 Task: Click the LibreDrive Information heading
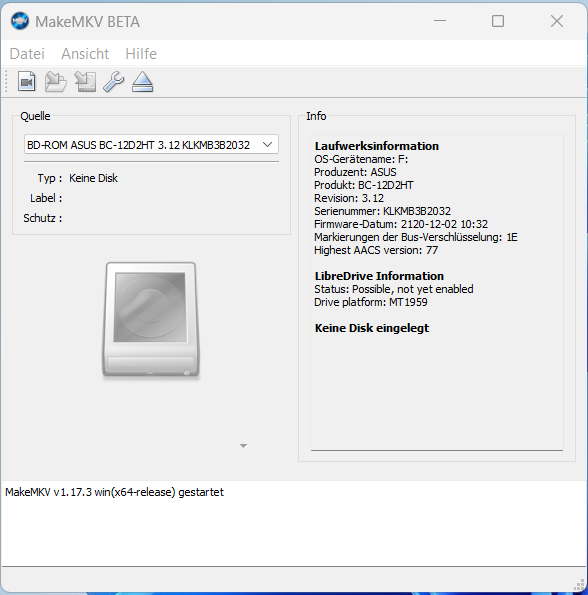click(x=379, y=276)
